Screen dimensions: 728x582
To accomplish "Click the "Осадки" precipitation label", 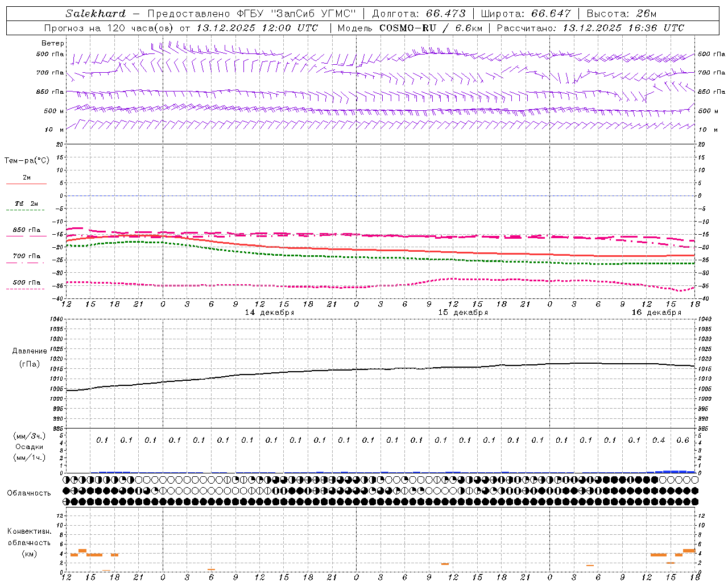I will pyautogui.click(x=30, y=447).
